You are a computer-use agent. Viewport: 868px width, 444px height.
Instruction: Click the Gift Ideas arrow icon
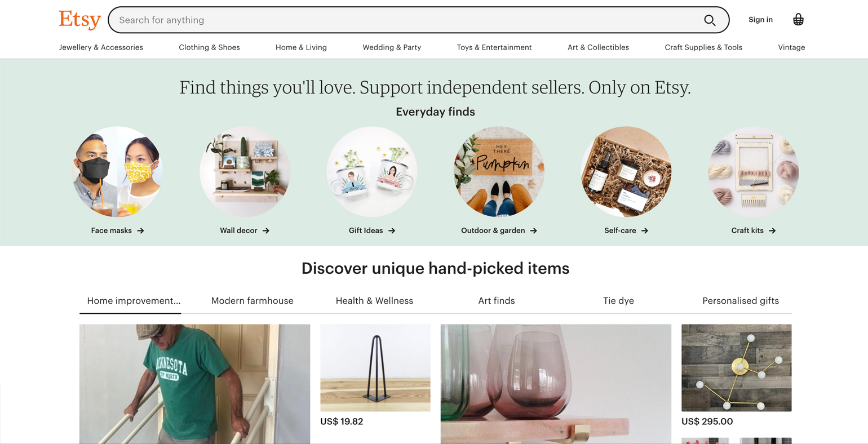point(394,230)
